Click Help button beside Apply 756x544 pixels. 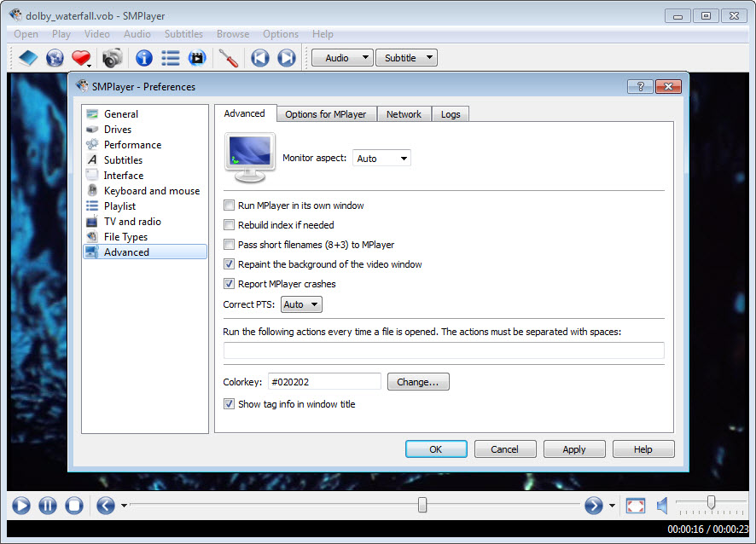tap(643, 449)
